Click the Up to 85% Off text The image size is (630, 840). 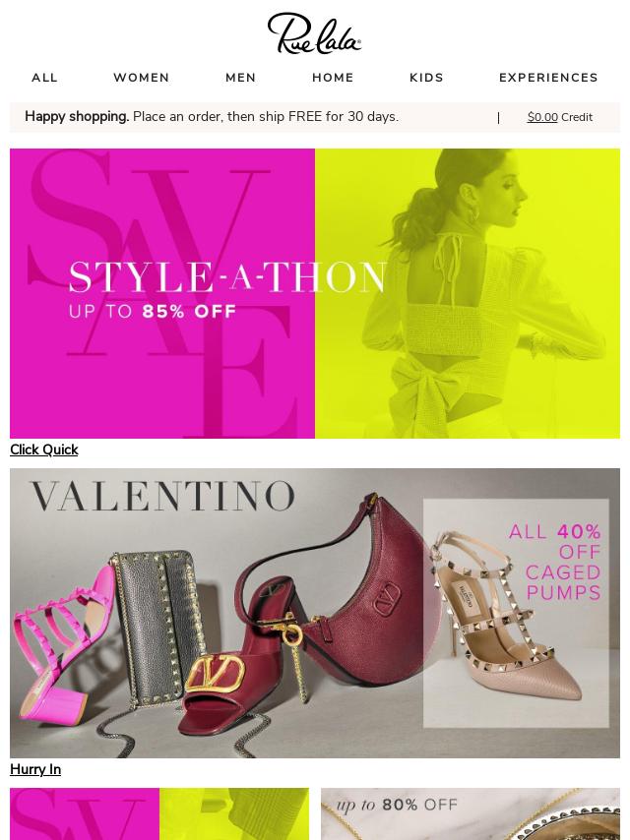(x=153, y=312)
